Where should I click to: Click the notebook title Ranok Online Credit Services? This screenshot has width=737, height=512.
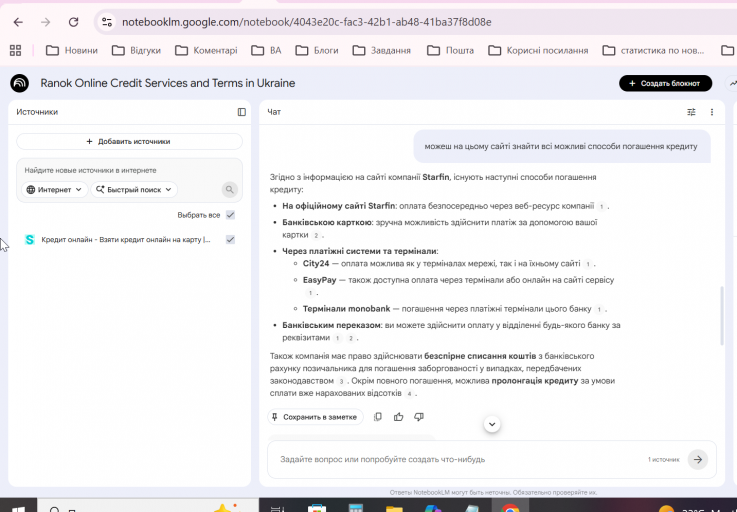[x=167, y=83]
